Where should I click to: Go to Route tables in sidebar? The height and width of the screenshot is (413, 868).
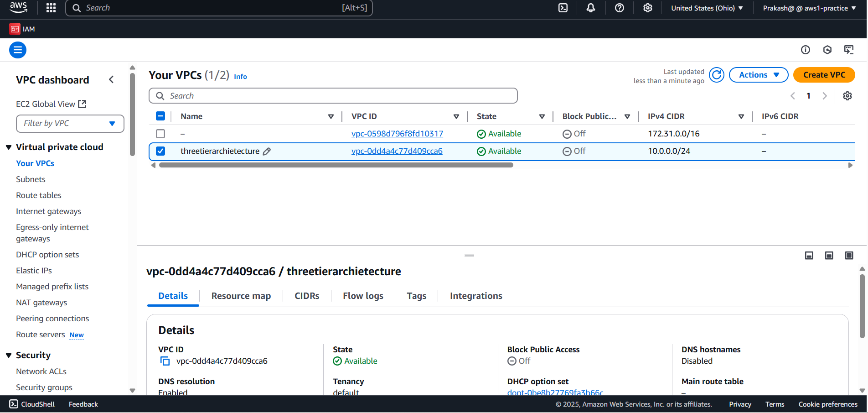point(39,195)
